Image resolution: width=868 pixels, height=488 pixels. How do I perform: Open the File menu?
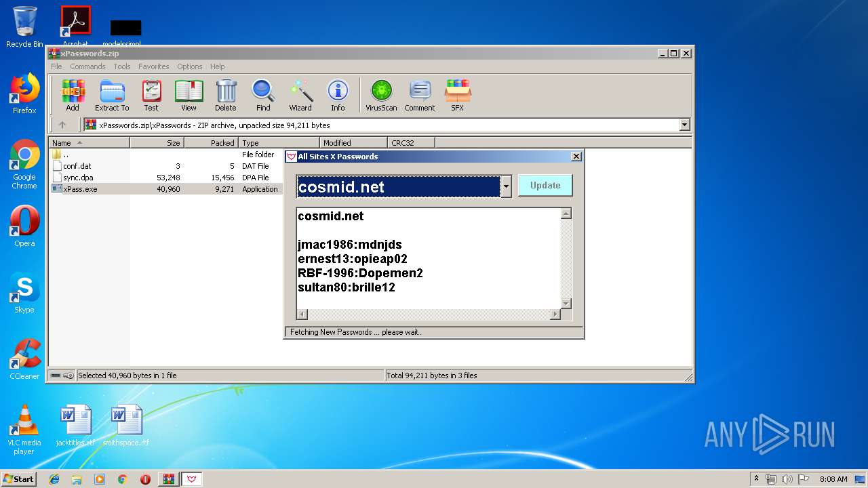pyautogui.click(x=56, y=66)
